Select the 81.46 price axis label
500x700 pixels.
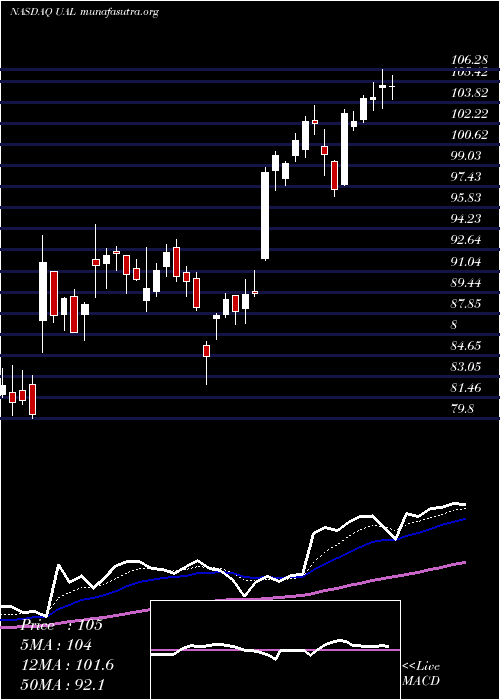pos(466,388)
